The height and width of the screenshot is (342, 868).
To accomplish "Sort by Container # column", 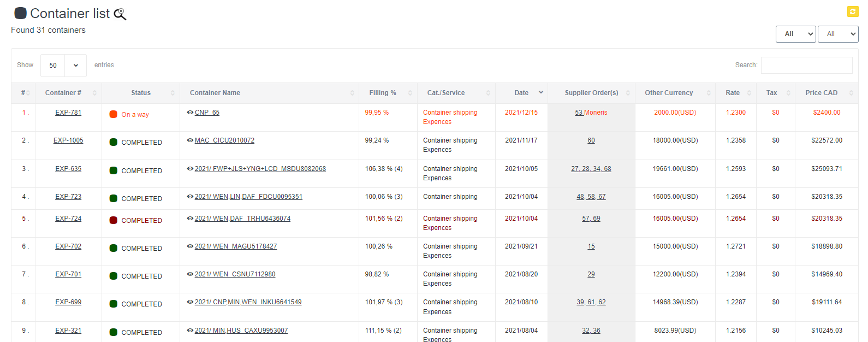I will 68,93.
